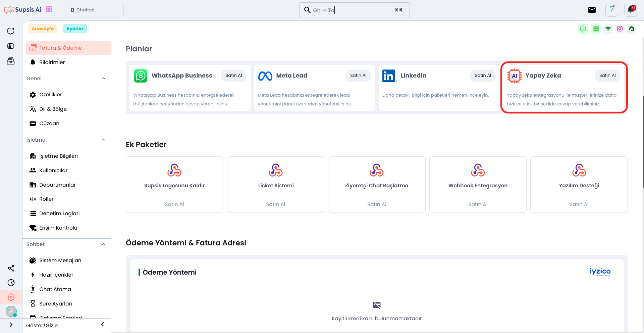Open Bildirimler settings
This screenshot has width=644, height=333.
click(68, 62)
